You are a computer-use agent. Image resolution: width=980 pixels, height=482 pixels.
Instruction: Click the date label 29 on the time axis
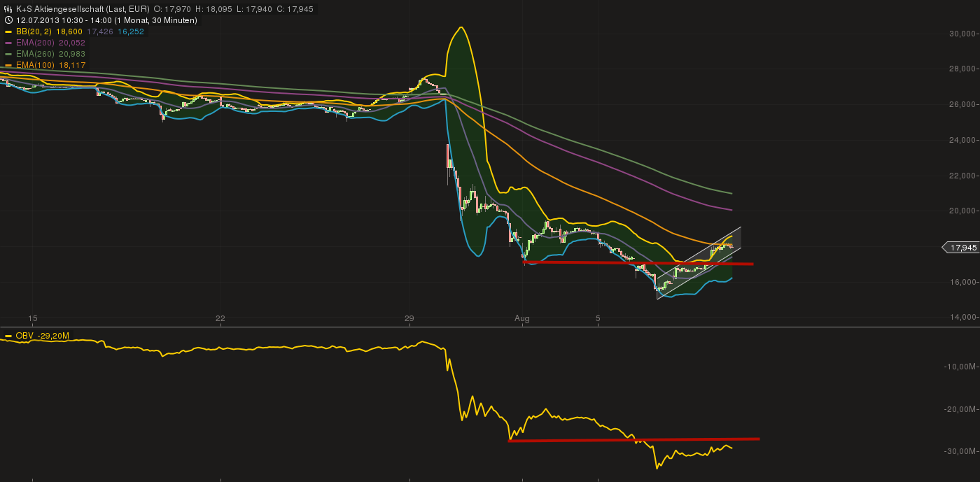click(409, 318)
